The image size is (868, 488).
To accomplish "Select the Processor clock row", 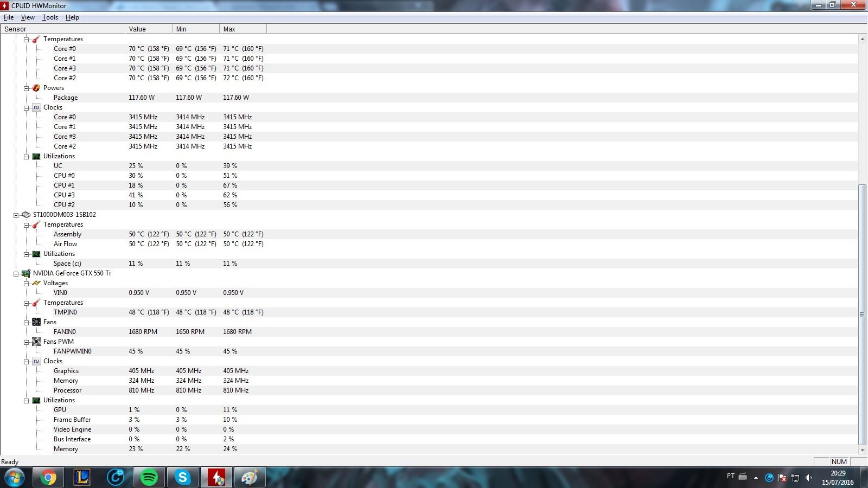I will [x=429, y=390].
